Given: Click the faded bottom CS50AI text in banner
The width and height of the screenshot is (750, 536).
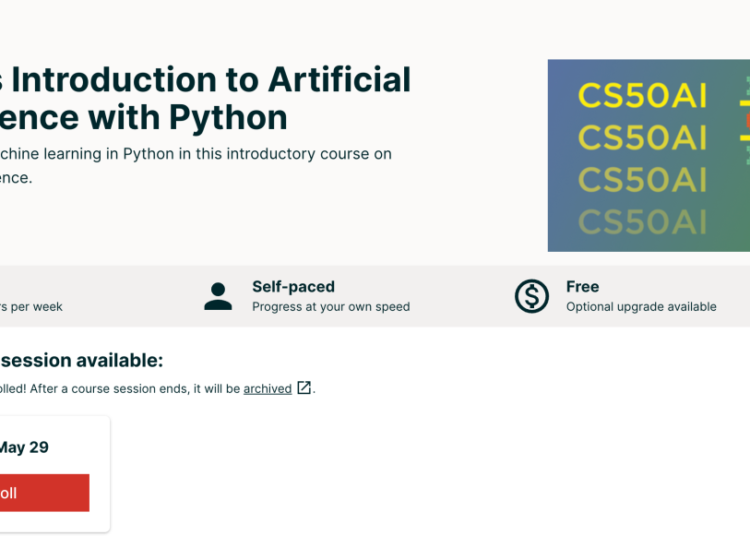Looking at the screenshot, I should coord(643,221).
